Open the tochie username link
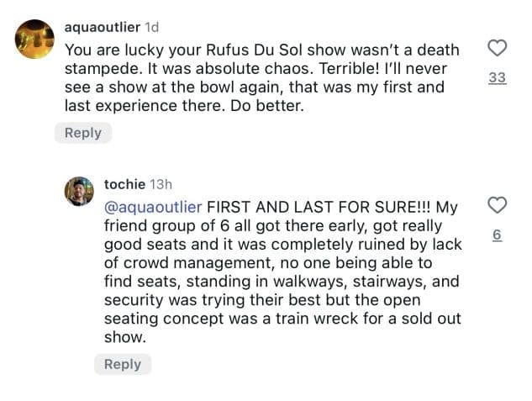532x401 pixels. coord(124,183)
